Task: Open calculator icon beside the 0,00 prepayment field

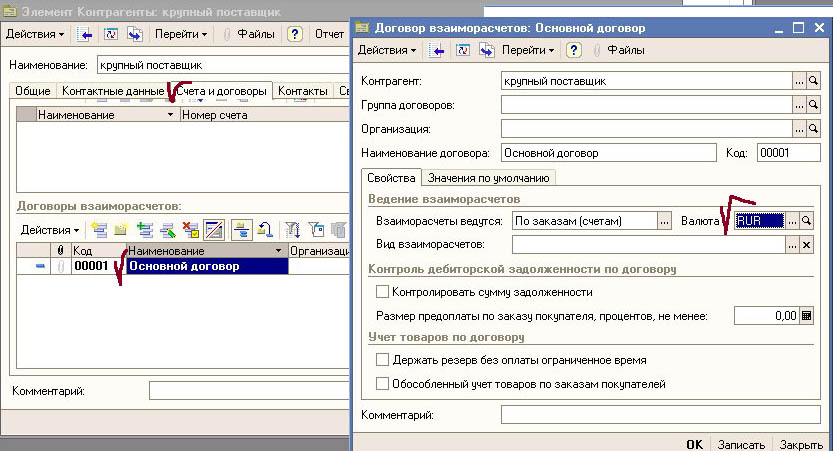Action: [807, 316]
